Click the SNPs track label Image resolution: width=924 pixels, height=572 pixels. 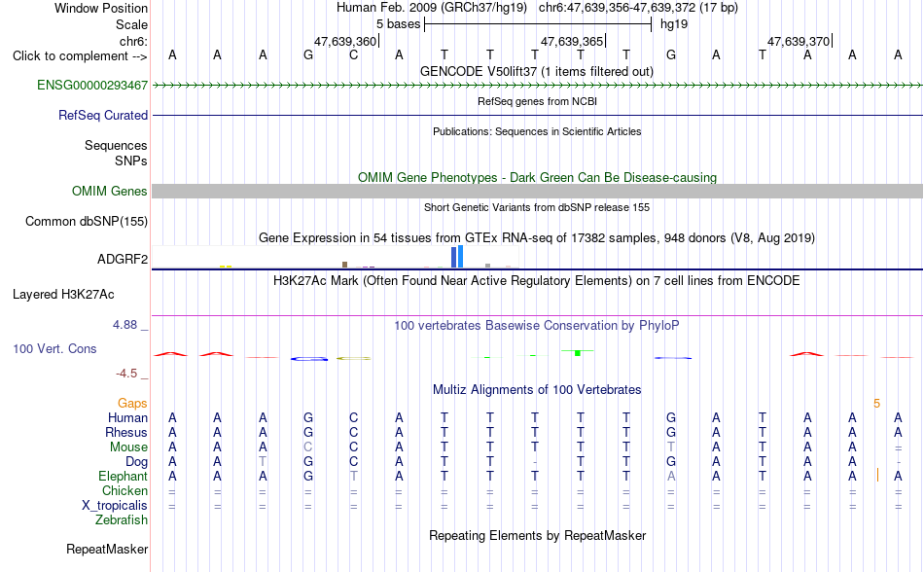coord(131,161)
